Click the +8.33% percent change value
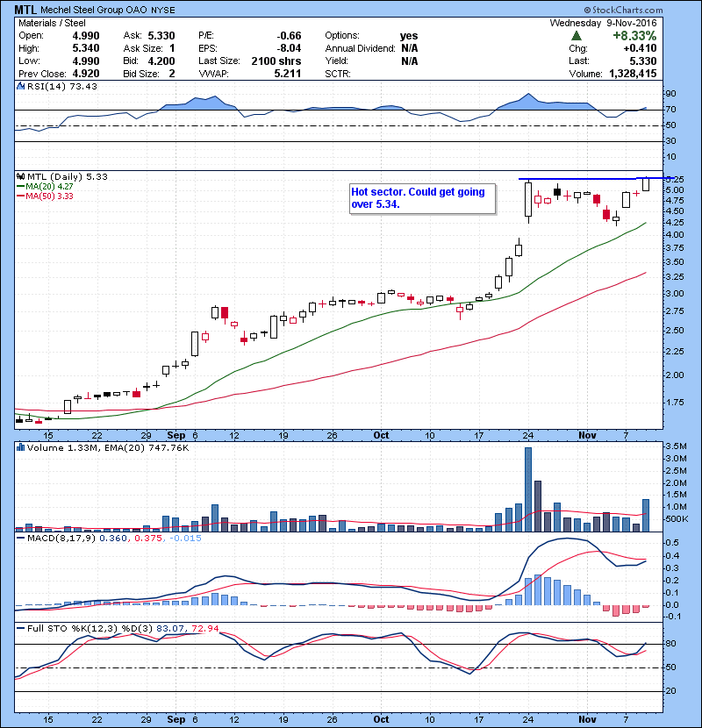The height and width of the screenshot is (728, 702). [634, 36]
